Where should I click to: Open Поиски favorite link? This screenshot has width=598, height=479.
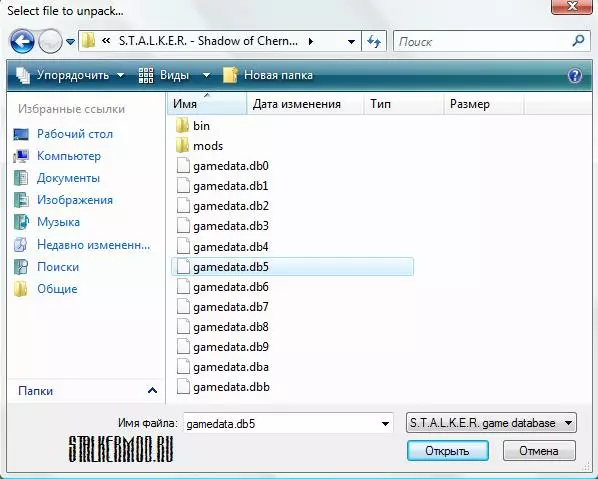point(47,267)
